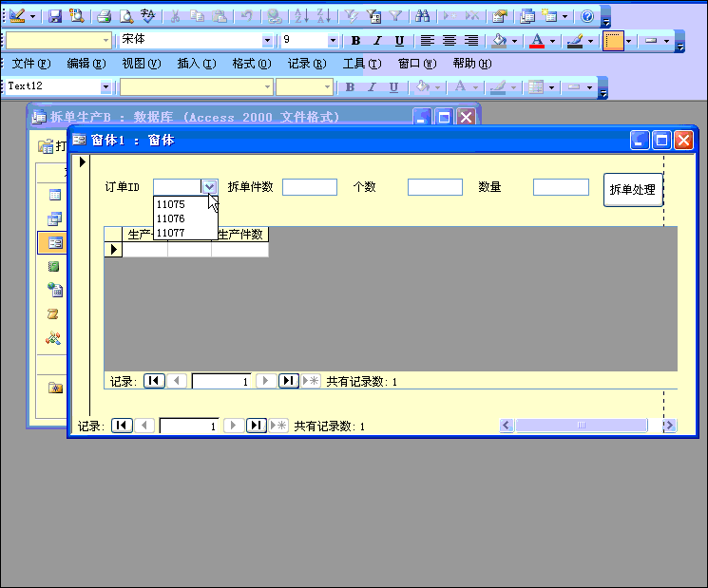Click the 拆单件数 input field

(x=310, y=187)
